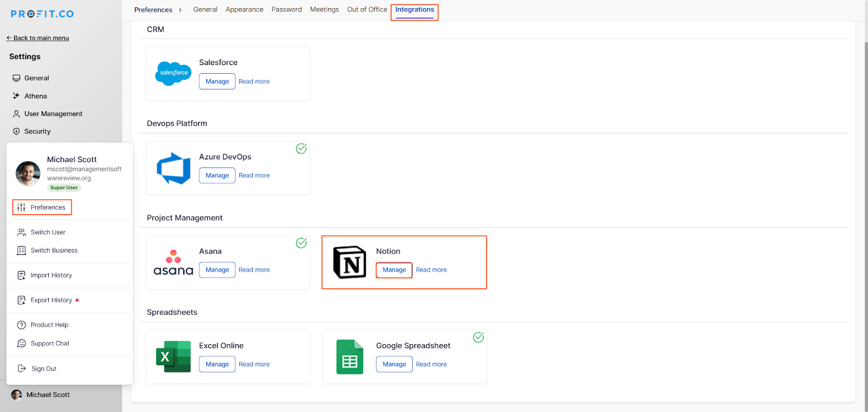The width and height of the screenshot is (868, 412).
Task: Click the Export History icon
Action: click(21, 300)
